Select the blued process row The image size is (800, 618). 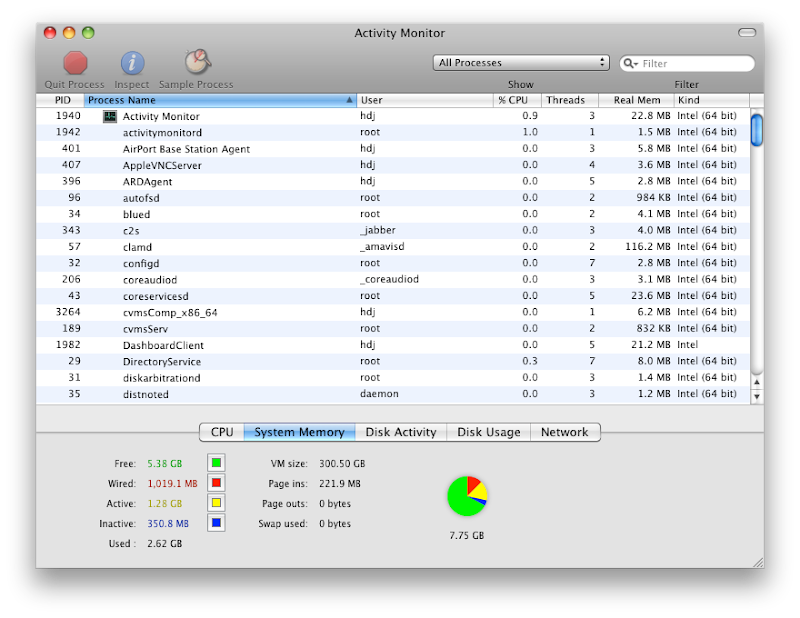pyautogui.click(x=393, y=214)
